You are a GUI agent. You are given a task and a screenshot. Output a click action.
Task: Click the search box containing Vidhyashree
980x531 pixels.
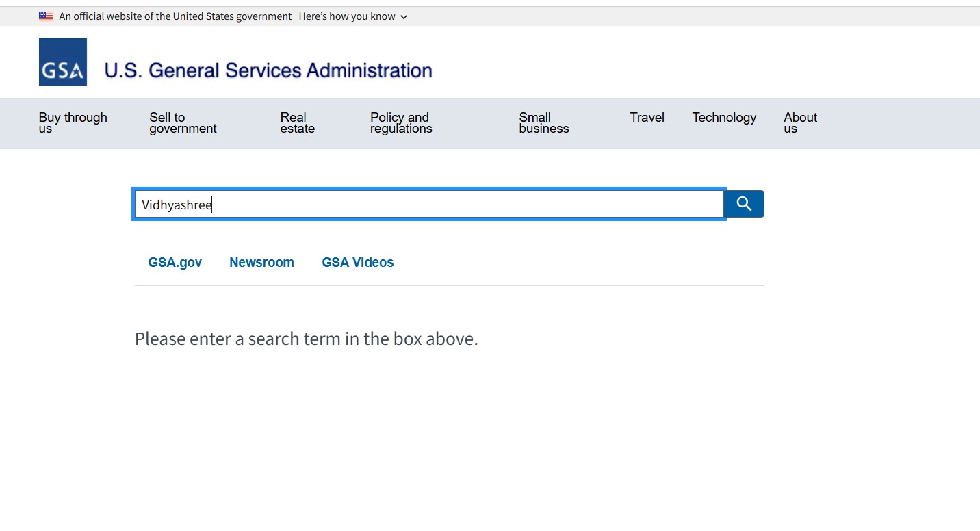(429, 205)
